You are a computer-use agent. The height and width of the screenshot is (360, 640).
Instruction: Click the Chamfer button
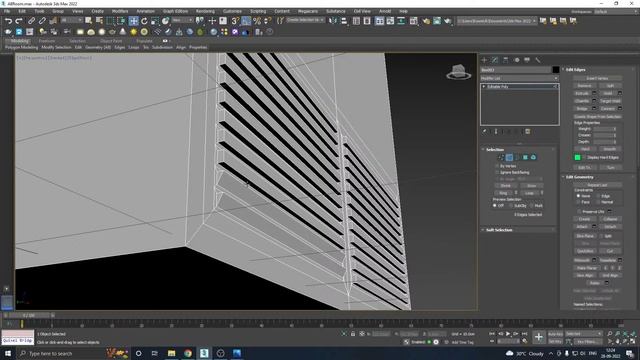click(582, 101)
